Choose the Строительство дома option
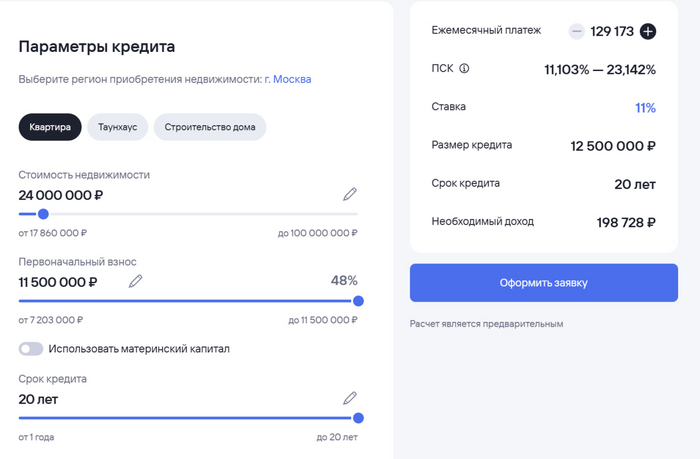Viewport: 700px width, 459px height. click(x=209, y=127)
